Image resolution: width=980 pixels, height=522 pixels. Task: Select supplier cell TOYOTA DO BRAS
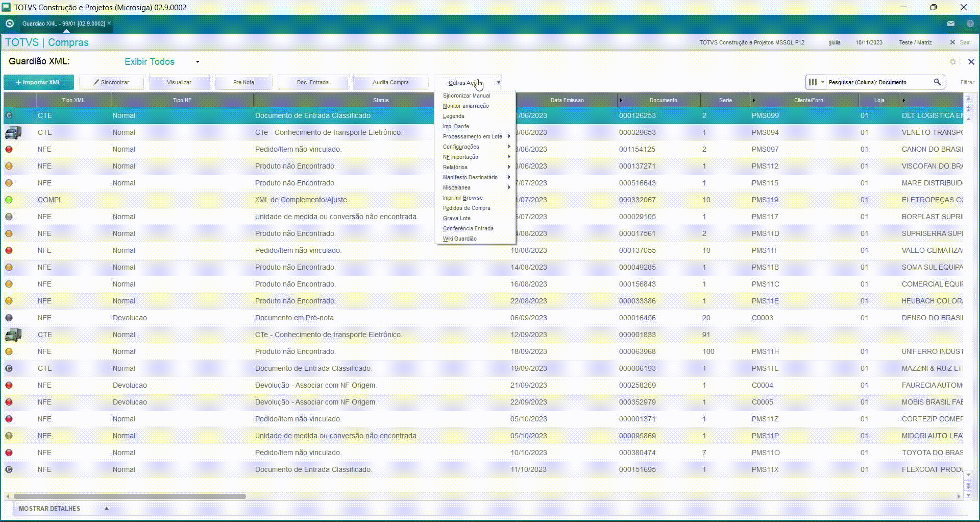(x=932, y=453)
